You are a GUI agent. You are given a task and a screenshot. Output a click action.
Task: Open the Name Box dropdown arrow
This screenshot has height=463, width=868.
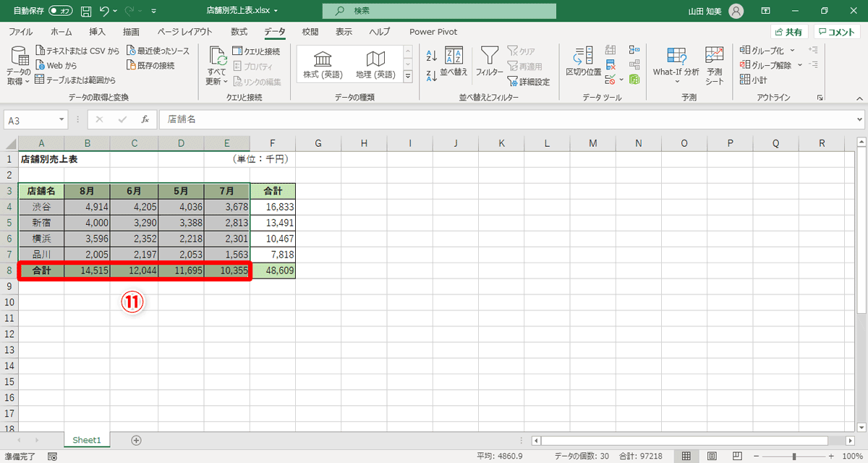pyautogui.click(x=61, y=120)
